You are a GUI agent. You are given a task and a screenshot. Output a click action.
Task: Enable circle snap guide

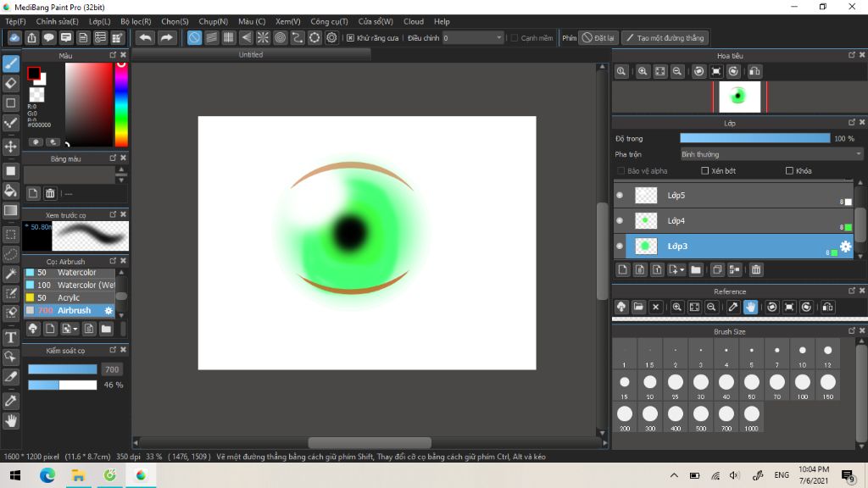[280, 37]
